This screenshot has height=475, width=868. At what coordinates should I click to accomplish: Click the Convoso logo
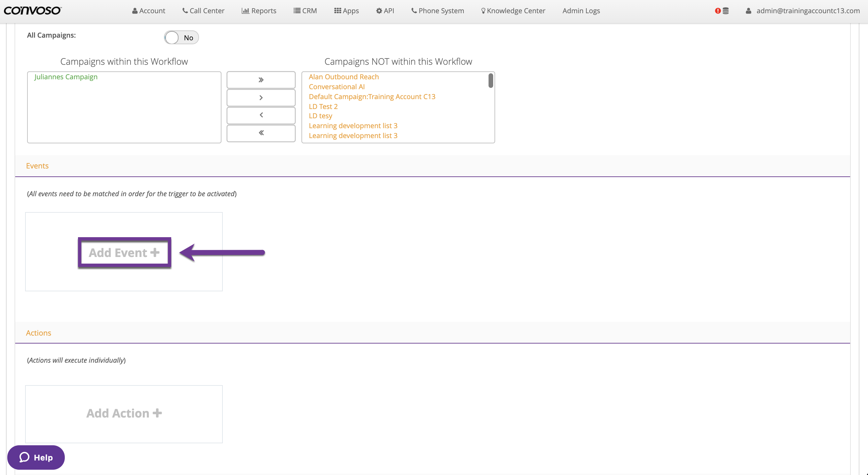[32, 11]
